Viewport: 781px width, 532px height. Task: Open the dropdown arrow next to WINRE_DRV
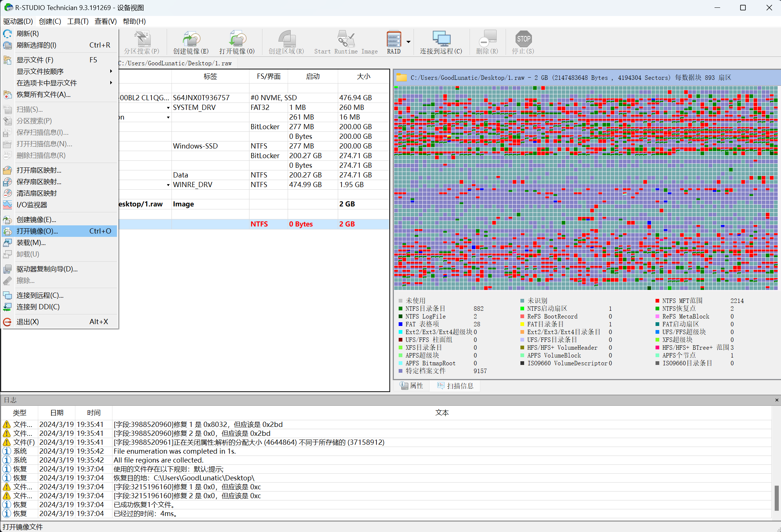click(x=168, y=185)
